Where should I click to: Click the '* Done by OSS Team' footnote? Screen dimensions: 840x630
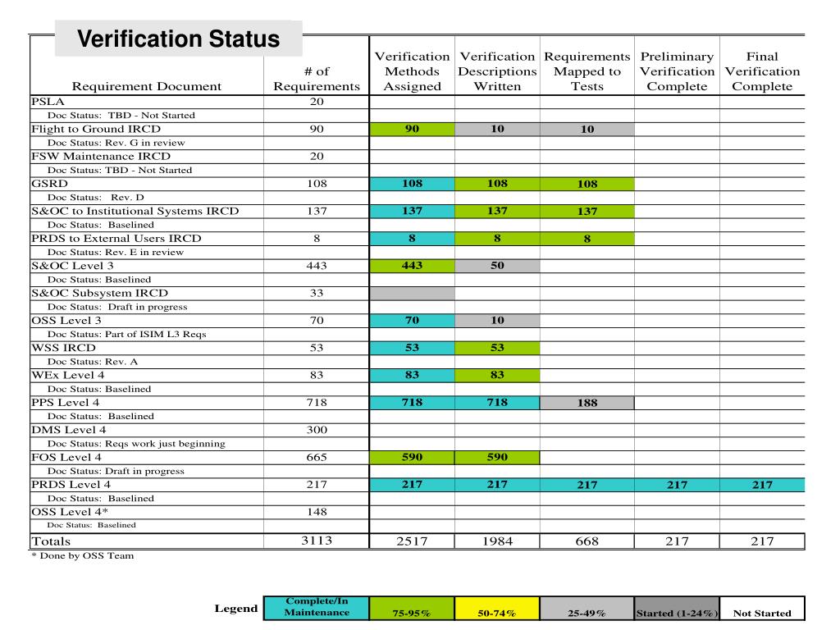(83, 555)
